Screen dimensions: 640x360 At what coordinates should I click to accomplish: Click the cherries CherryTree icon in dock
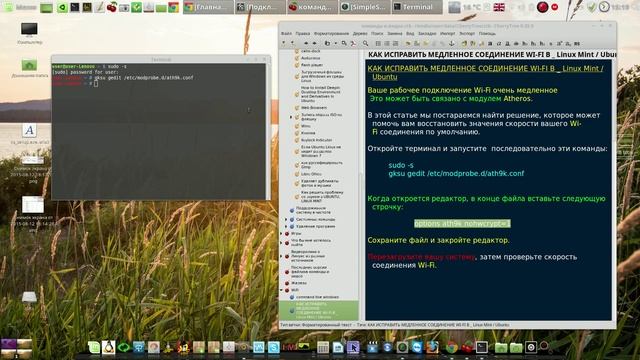467,347
